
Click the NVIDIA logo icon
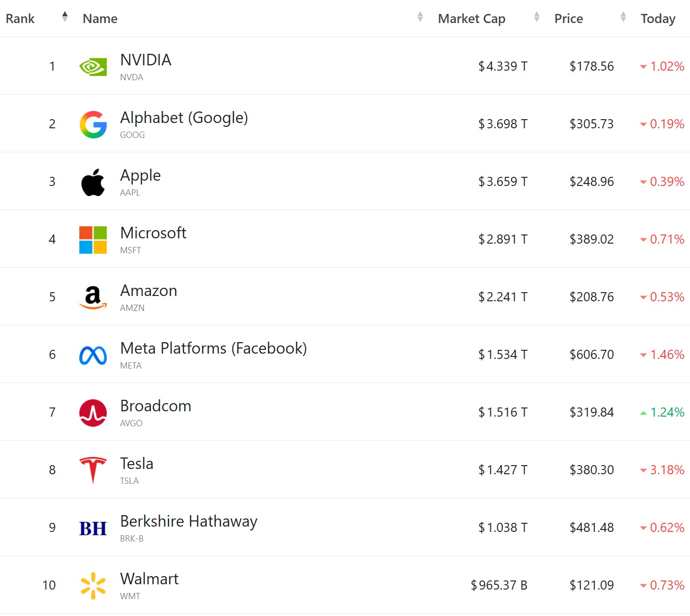(93, 67)
